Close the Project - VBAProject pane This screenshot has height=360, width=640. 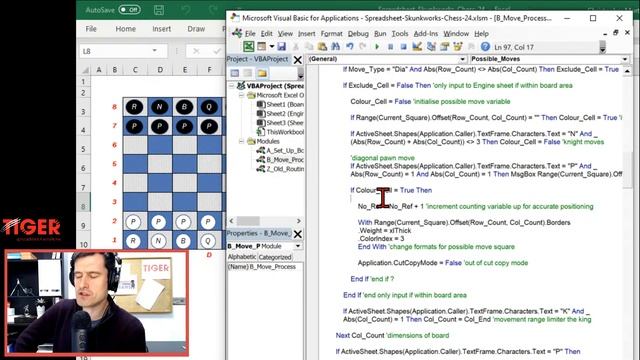coord(298,60)
